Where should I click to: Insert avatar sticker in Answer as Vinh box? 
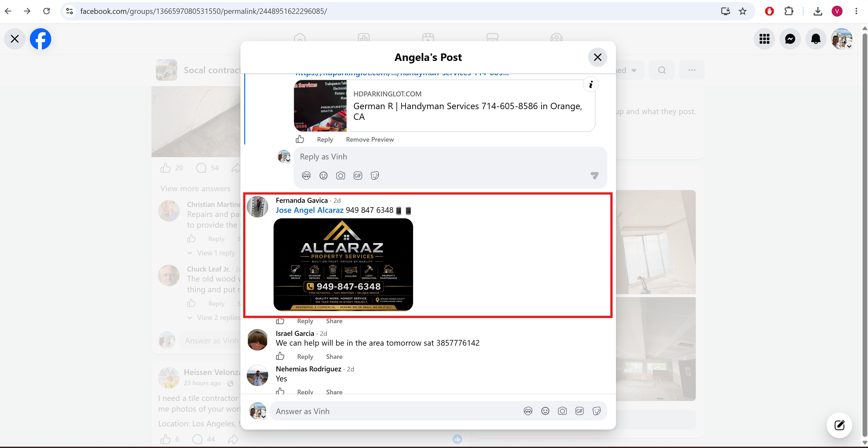pos(528,411)
